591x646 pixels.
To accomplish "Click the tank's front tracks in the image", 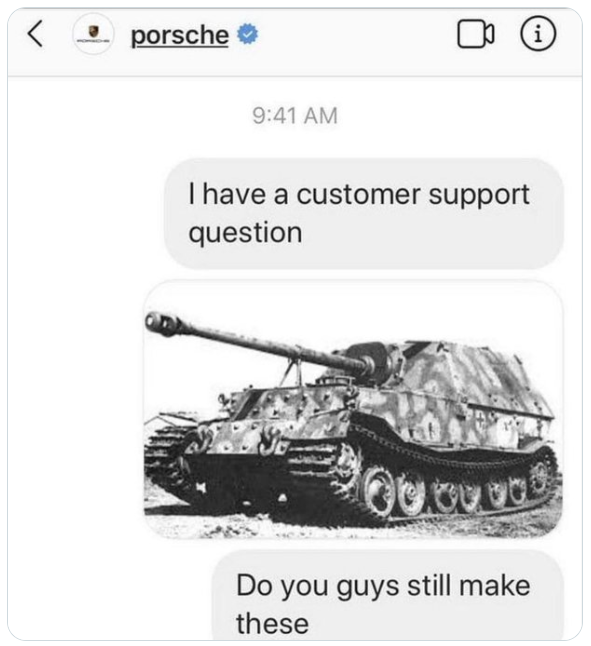I will click(167, 453).
